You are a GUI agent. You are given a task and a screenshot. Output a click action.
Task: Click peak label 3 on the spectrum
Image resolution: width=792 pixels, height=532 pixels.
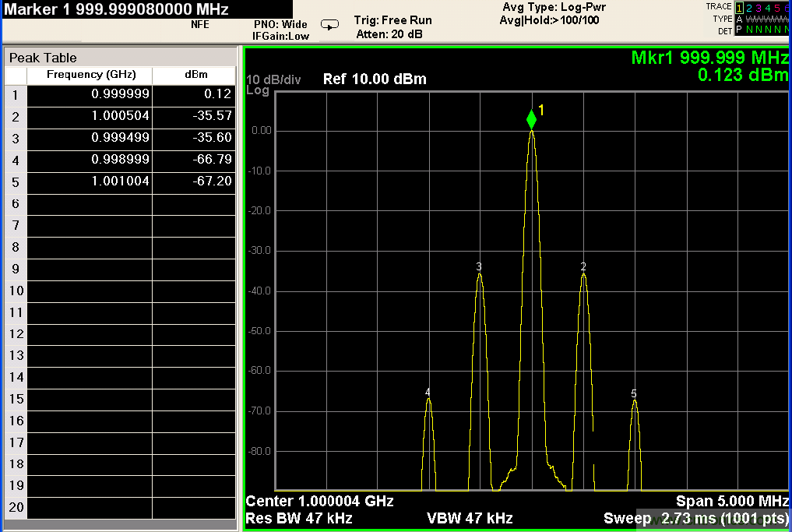click(479, 267)
